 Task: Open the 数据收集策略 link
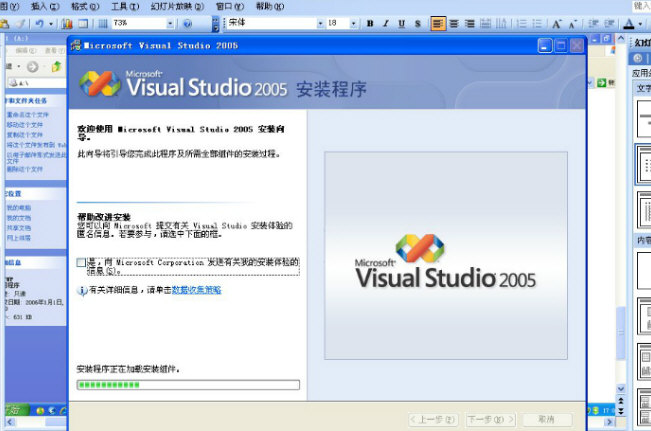[196, 290]
